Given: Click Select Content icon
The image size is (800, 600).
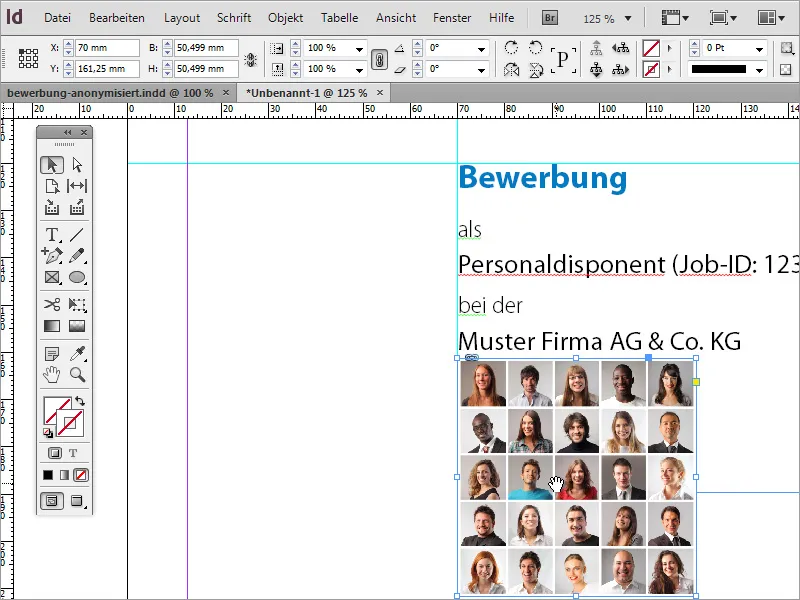Looking at the screenshot, I should point(596,69).
